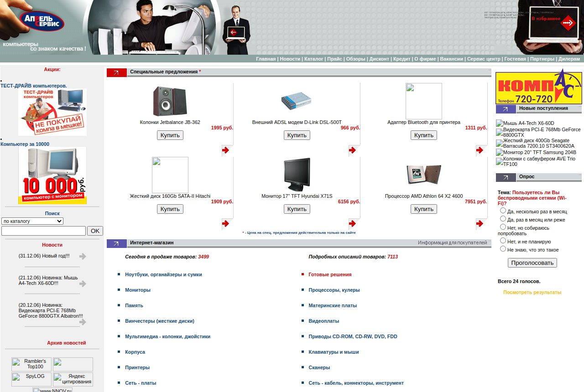Open Jetbalance JB-362 speakers image

click(x=170, y=101)
